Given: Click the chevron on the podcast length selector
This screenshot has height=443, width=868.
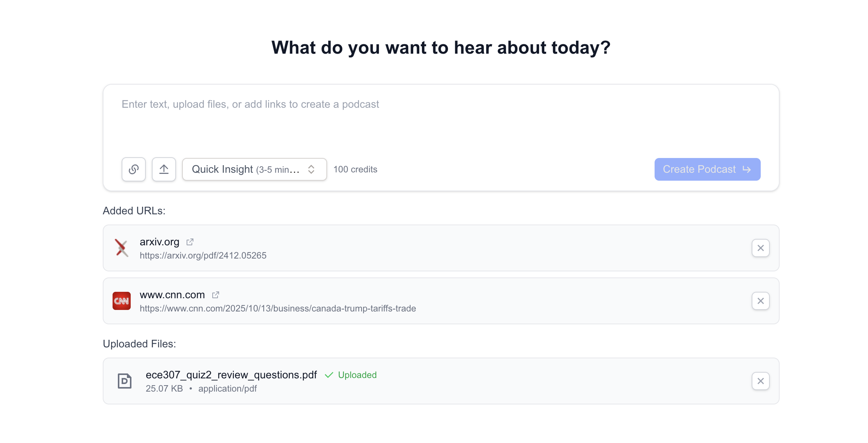Looking at the screenshot, I should point(310,169).
